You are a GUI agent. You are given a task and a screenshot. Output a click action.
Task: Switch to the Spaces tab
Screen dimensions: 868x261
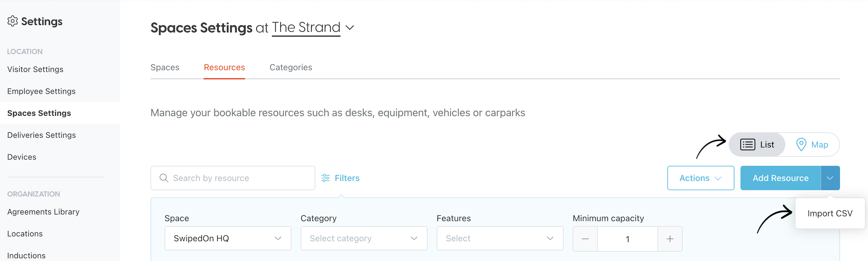click(165, 67)
